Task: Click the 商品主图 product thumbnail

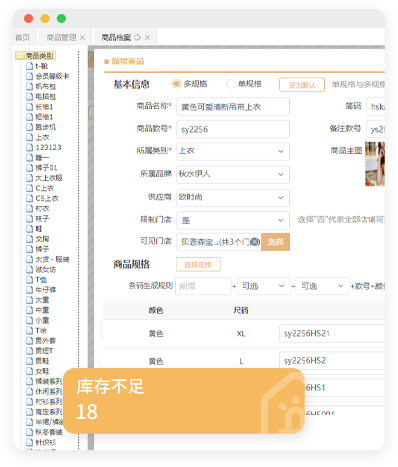Action: tap(375, 164)
